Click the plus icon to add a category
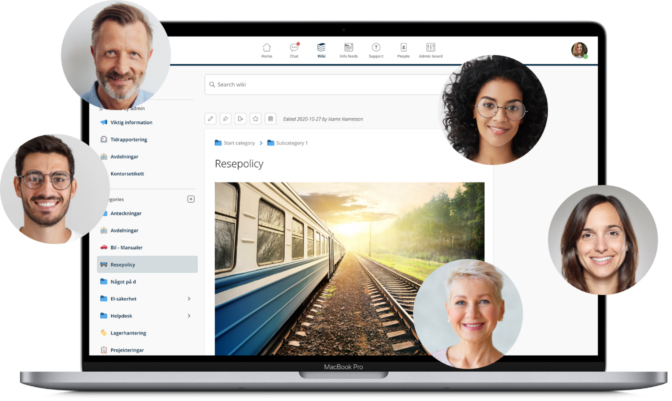 [x=191, y=199]
